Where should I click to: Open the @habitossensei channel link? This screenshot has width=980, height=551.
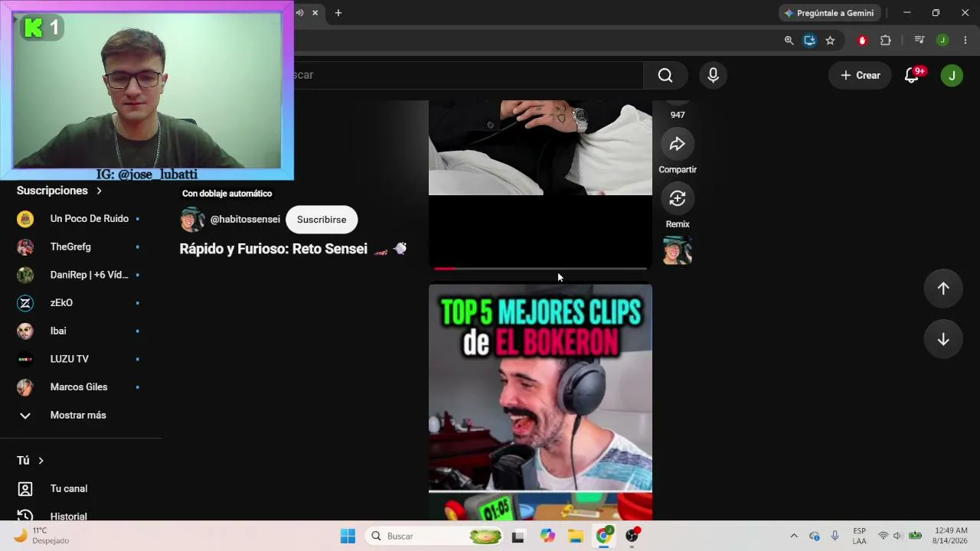click(245, 220)
